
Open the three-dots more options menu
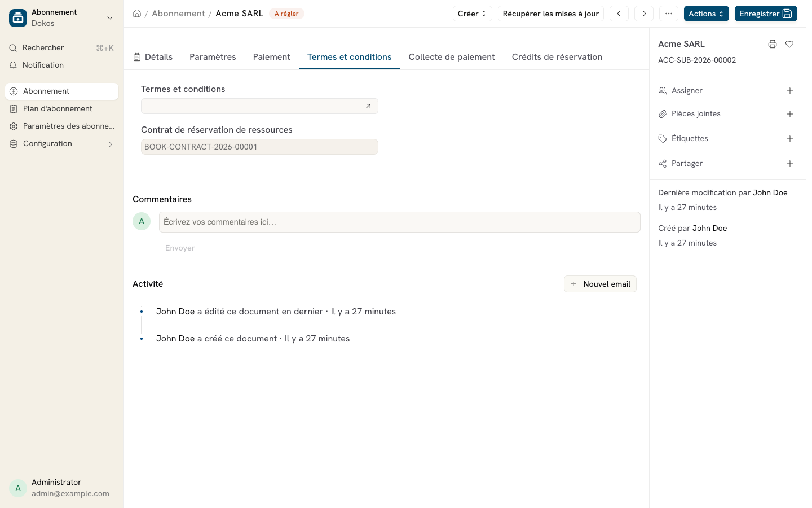point(669,14)
